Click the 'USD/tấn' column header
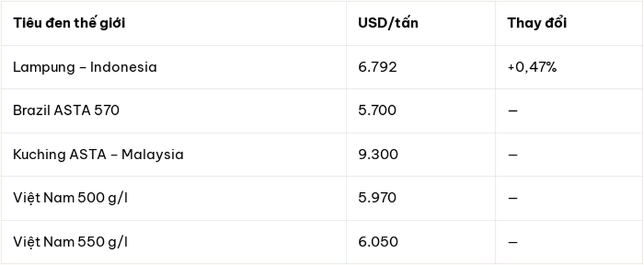This screenshot has width=644, height=265. tap(388, 23)
